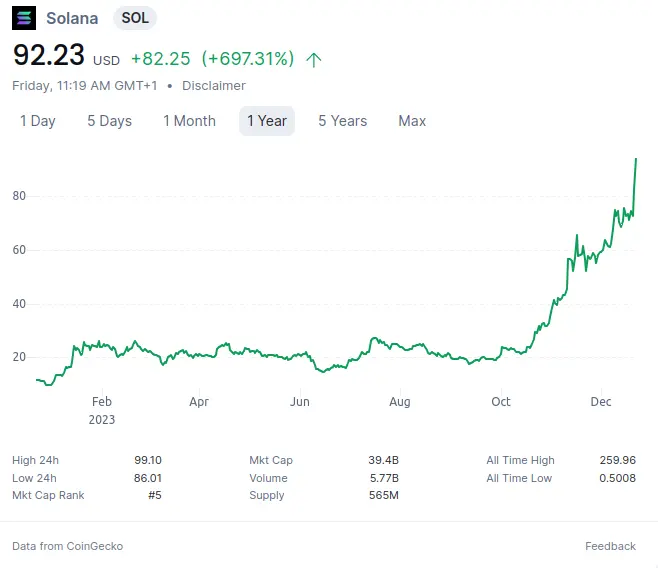Click the All Time Low value 0.5008
Image resolution: width=658 pixels, height=568 pixels.
(x=617, y=478)
